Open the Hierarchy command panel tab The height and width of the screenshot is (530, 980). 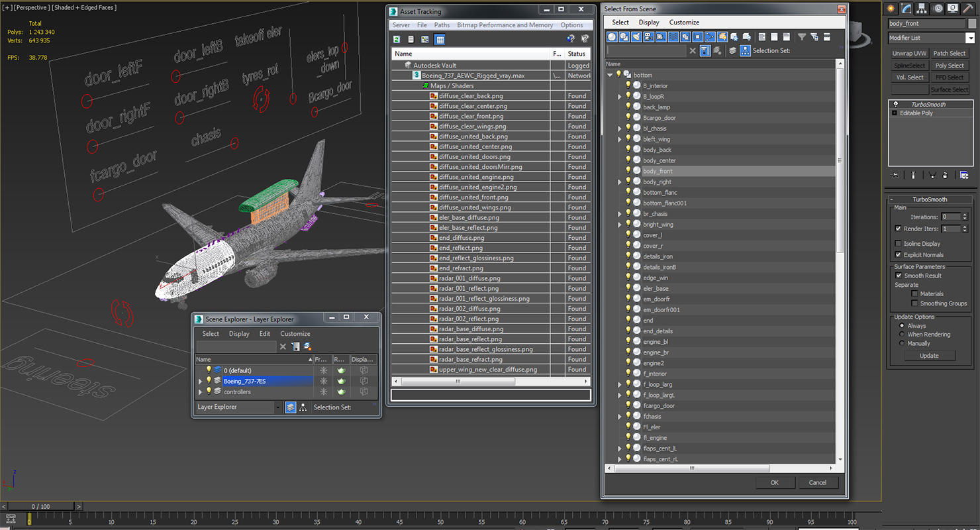point(923,9)
